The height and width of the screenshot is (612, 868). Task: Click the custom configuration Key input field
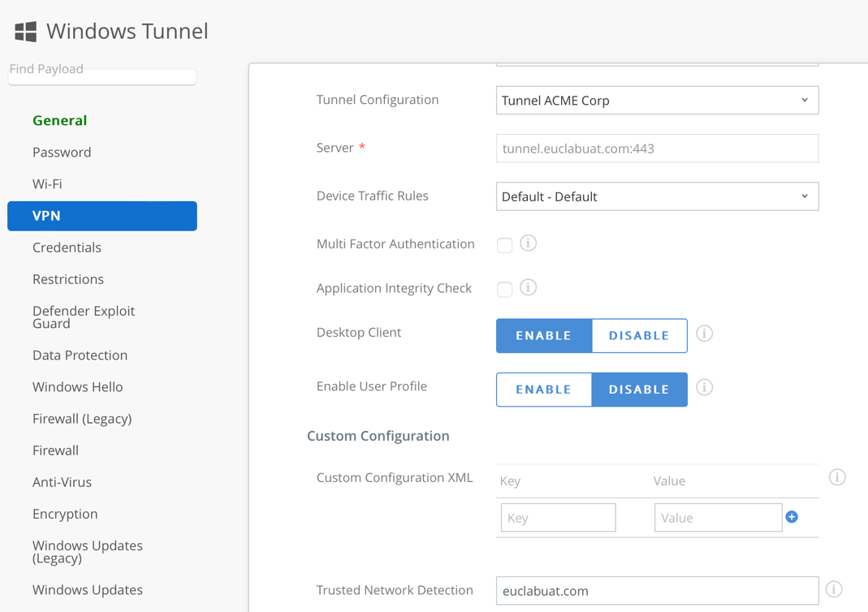pos(558,518)
